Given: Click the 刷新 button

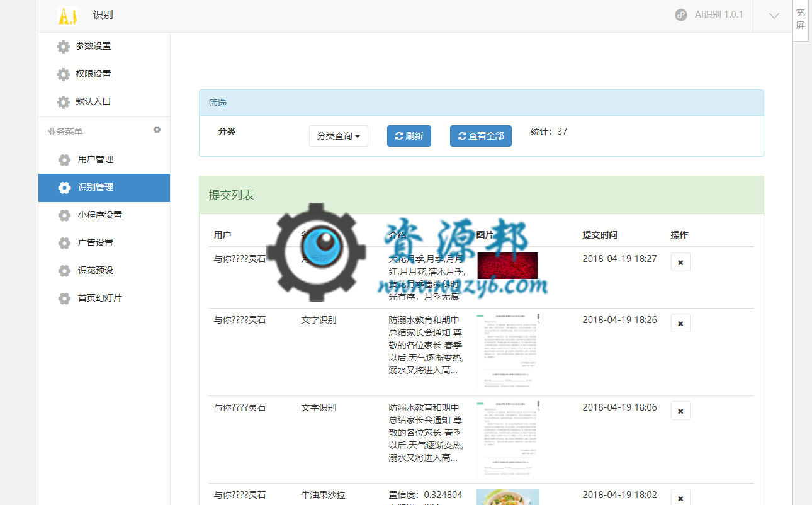Looking at the screenshot, I should (409, 136).
